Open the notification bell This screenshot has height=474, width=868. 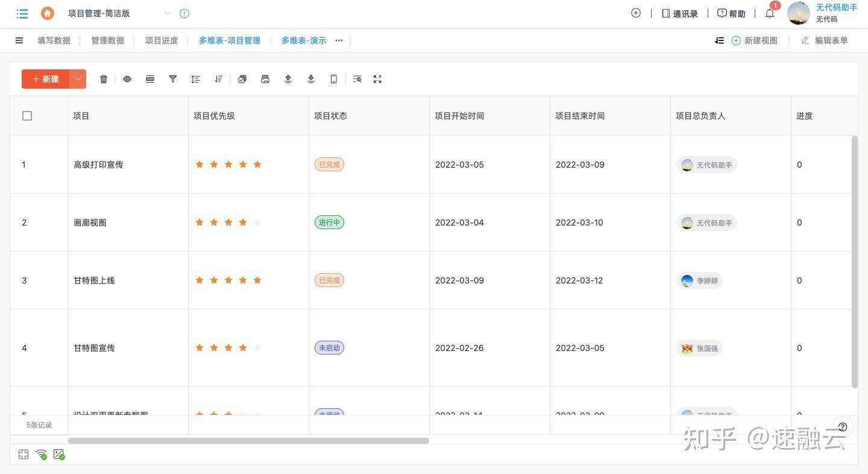click(770, 13)
